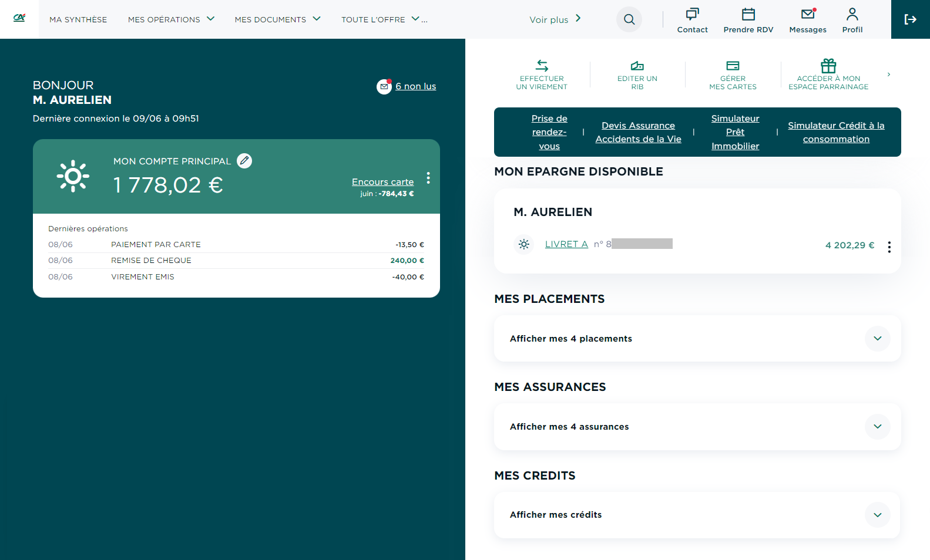Open Messages envelope icon
The height and width of the screenshot is (560, 930).
(x=808, y=14)
